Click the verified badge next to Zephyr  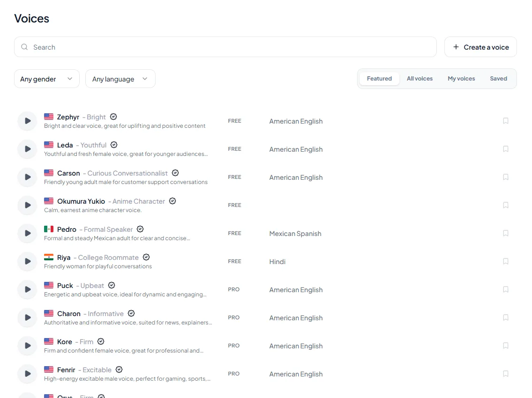(113, 117)
